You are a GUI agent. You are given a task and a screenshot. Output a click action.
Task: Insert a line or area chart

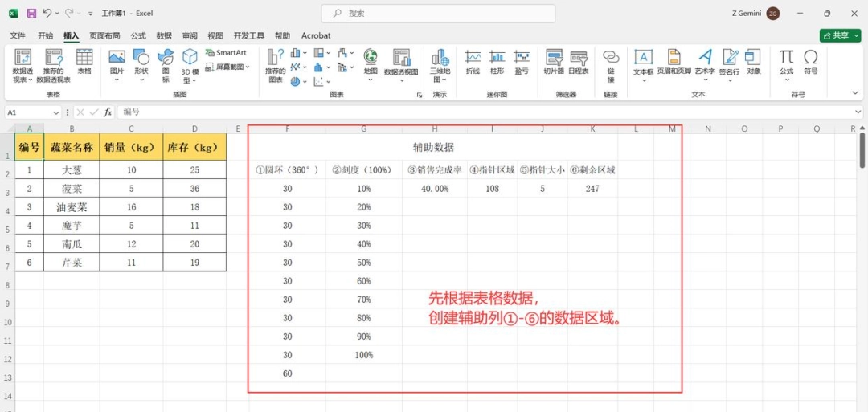[298, 67]
